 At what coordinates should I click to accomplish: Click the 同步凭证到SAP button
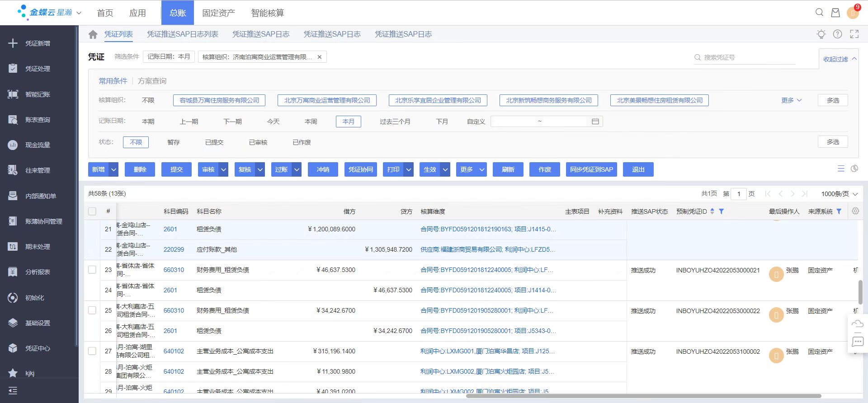click(x=591, y=169)
